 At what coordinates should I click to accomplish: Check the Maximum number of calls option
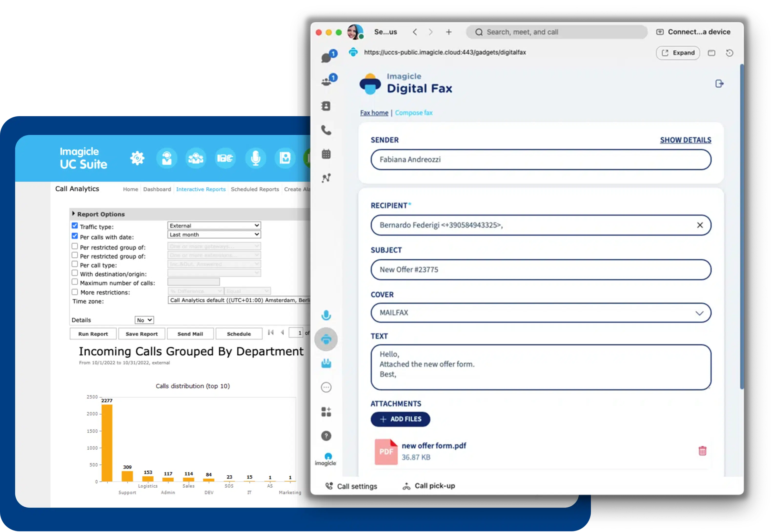pyautogui.click(x=75, y=282)
